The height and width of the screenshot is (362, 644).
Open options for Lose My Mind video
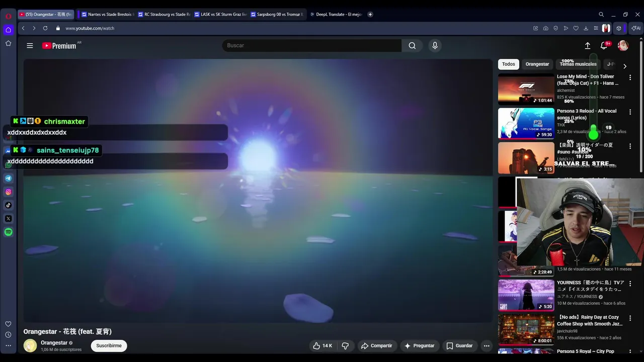(630, 77)
